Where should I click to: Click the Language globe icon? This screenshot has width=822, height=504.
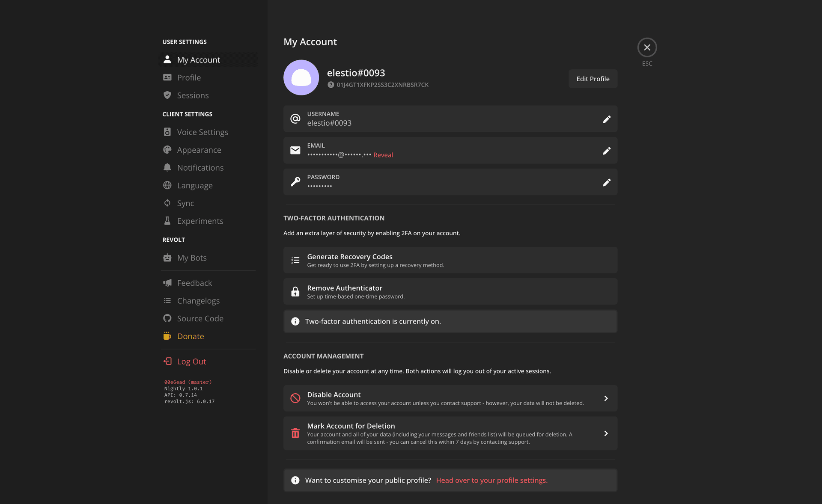point(167,185)
